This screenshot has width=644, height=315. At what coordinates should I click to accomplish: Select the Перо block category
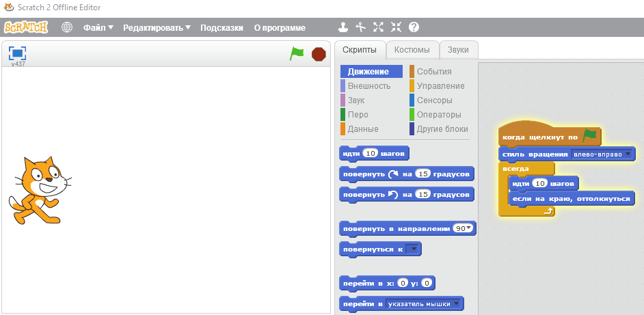[x=358, y=115]
